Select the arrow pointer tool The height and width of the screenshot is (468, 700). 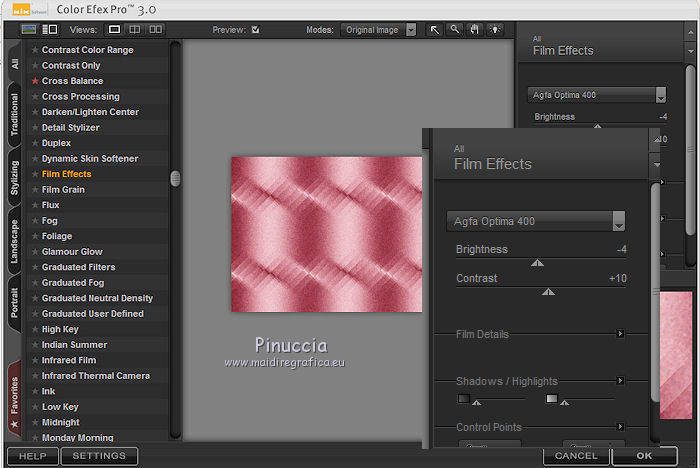pyautogui.click(x=435, y=30)
